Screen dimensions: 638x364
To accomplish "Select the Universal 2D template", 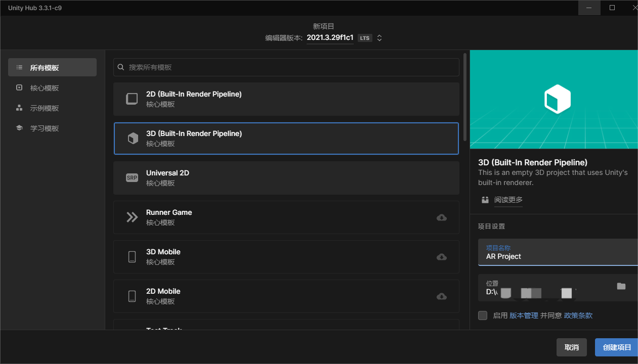I will (286, 178).
